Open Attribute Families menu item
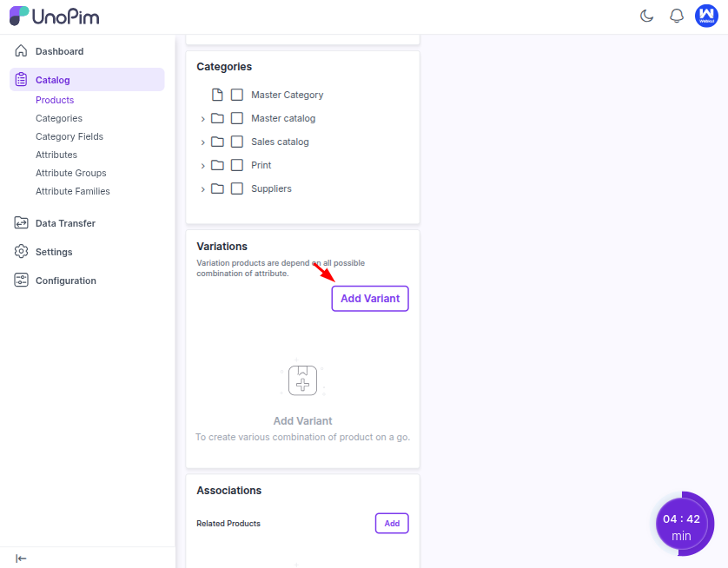Screen dimensions: 728x568 [73, 191]
